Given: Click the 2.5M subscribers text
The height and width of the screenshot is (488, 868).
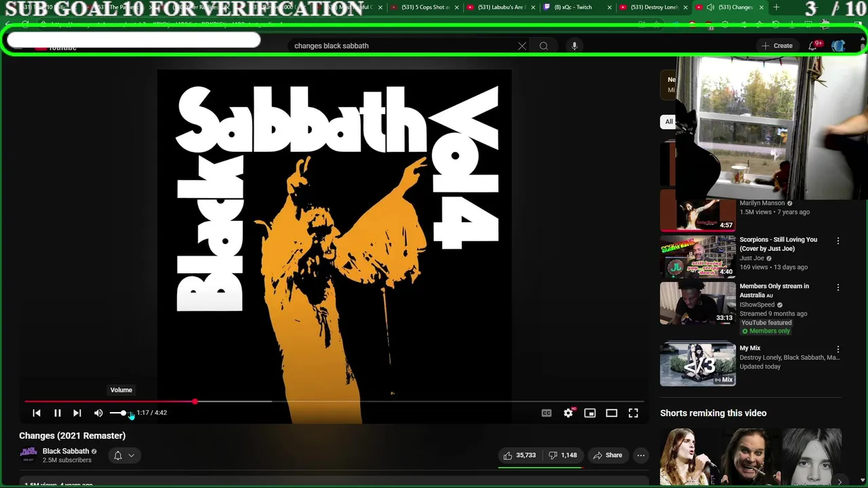Looking at the screenshot, I should 67,460.
